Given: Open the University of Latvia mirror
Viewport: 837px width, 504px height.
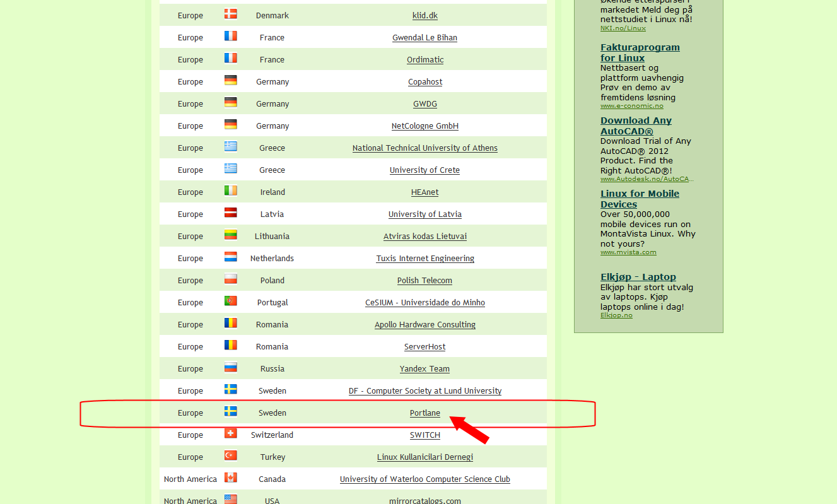Looking at the screenshot, I should [x=425, y=214].
